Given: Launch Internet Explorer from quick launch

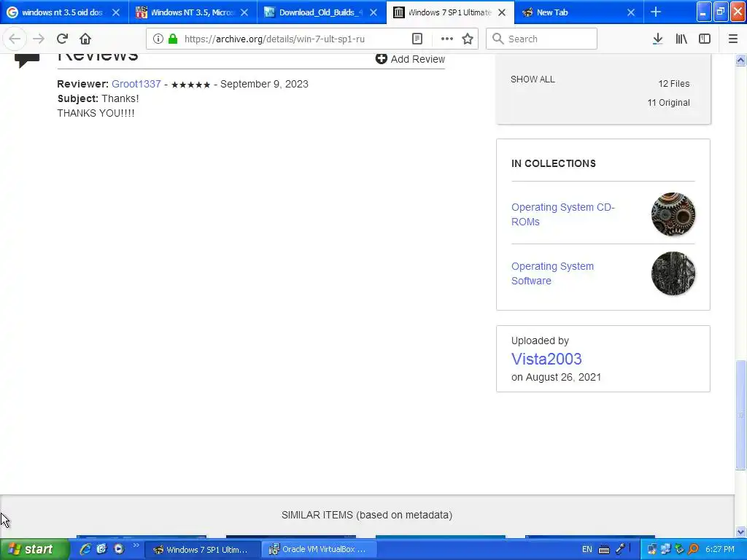Looking at the screenshot, I should coord(85,549).
